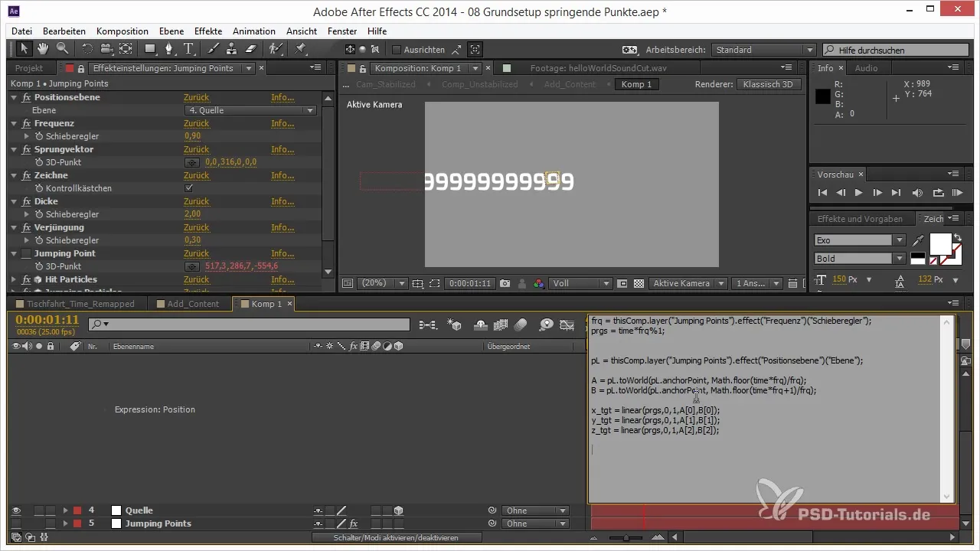Screen dimensions: 980x551
Task: Select the Brush tool
Action: coord(214,49)
